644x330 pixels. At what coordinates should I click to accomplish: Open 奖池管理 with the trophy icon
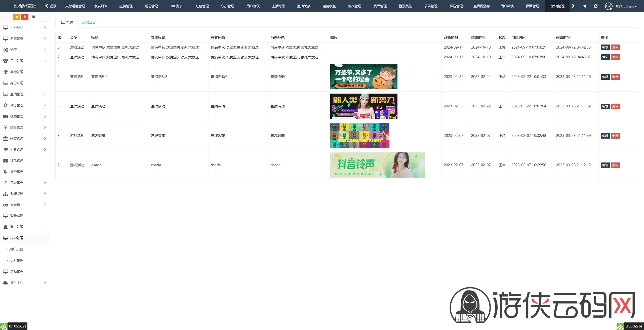[x=17, y=72]
